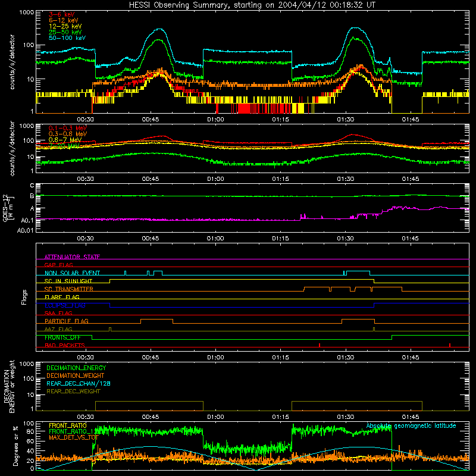Select the 12-25 keV legend label
Viewport: 476px width, 476px height.
coord(65,26)
